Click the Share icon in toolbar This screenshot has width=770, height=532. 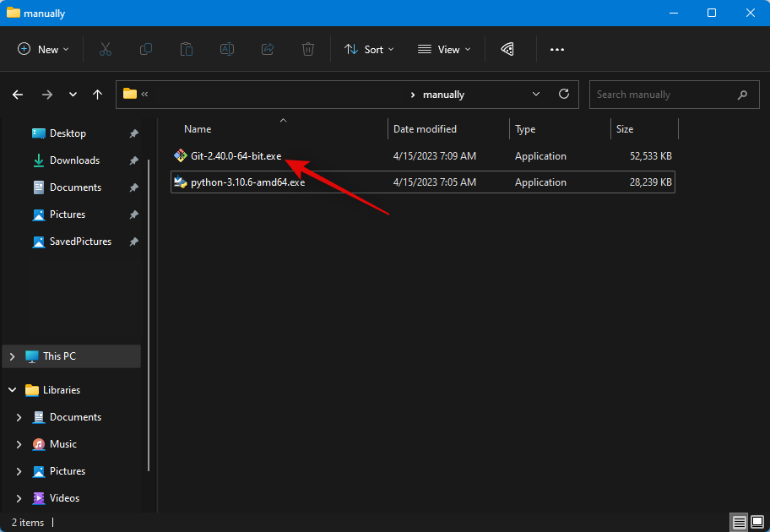[268, 50]
